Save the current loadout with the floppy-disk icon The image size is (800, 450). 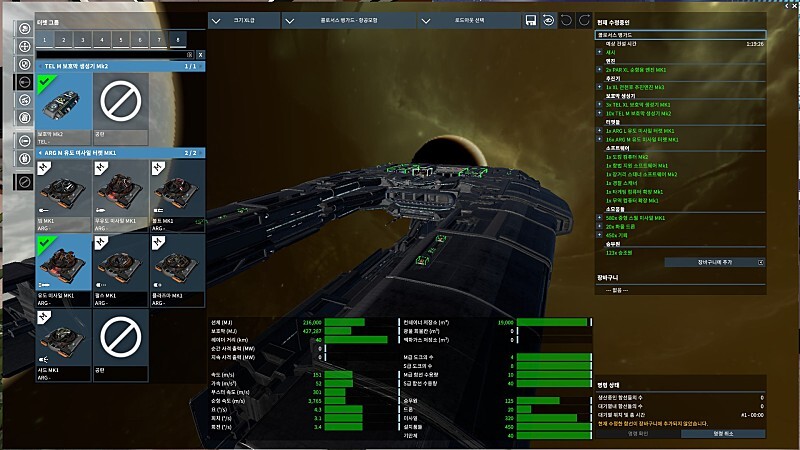point(531,20)
